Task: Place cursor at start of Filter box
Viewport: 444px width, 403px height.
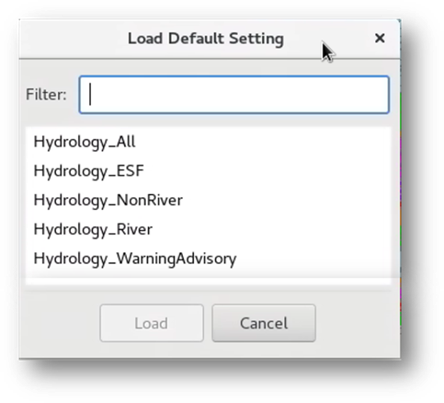Action: (x=91, y=95)
